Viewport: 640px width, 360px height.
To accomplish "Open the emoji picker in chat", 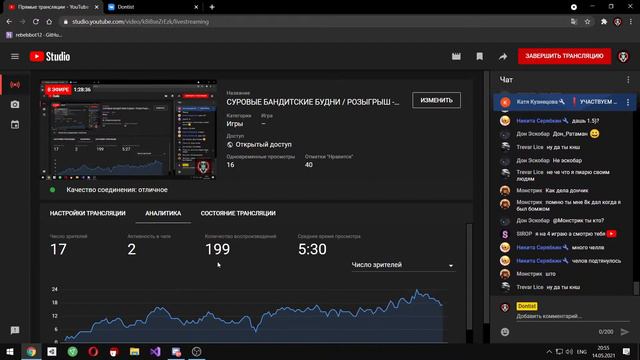I will tap(505, 332).
